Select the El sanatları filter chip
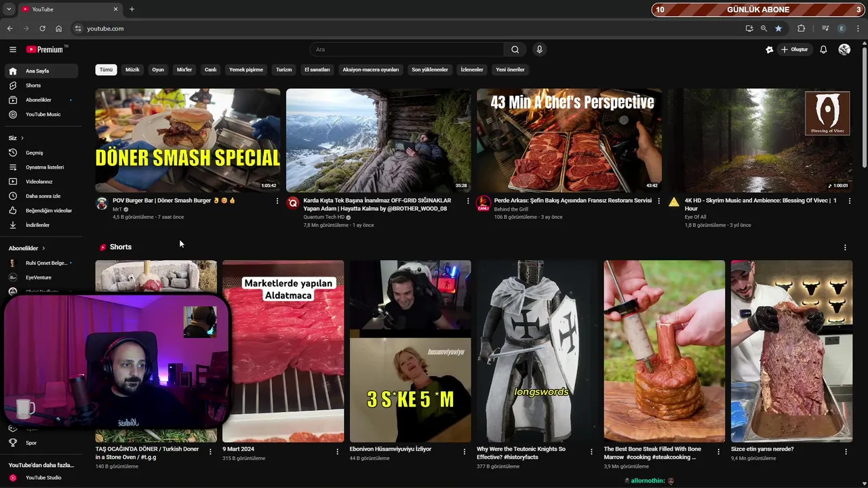 pyautogui.click(x=317, y=69)
